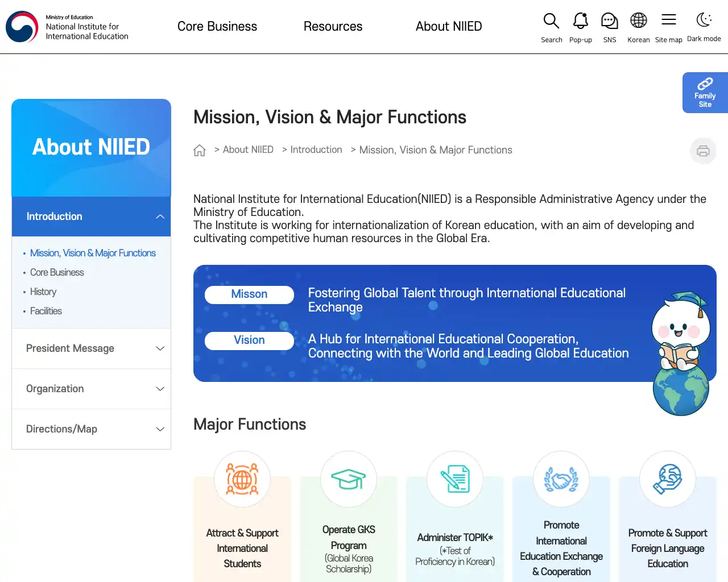The width and height of the screenshot is (728, 582).
Task: Click the Administer TOPIK text
Action: tap(455, 538)
